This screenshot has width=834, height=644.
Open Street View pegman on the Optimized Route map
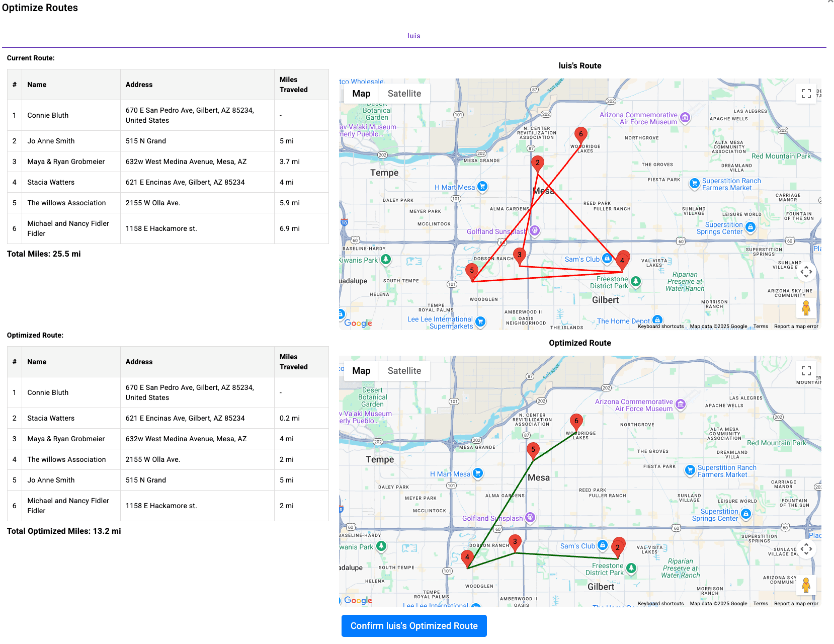(x=806, y=585)
